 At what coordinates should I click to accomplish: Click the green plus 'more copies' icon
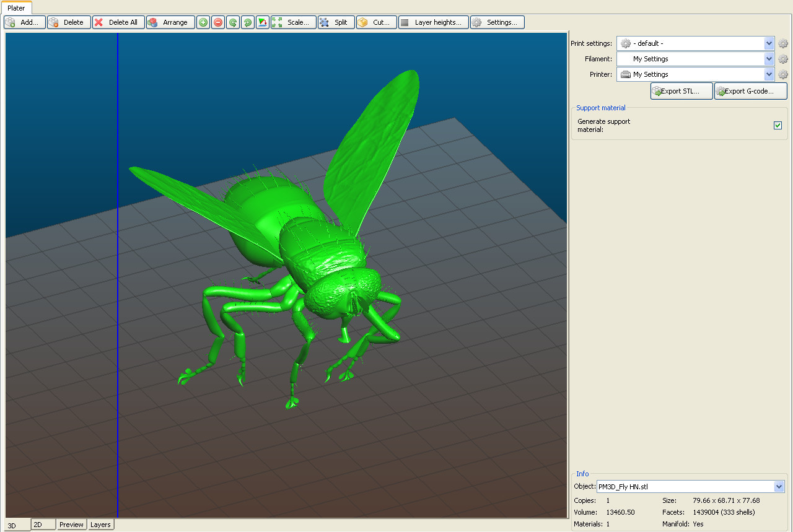[203, 22]
